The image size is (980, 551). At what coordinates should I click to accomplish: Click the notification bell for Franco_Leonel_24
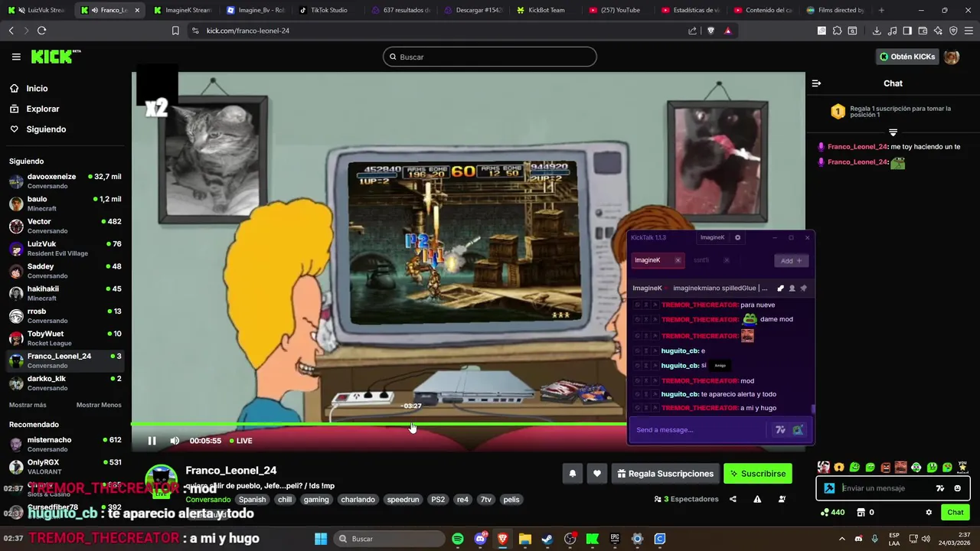[x=572, y=474]
